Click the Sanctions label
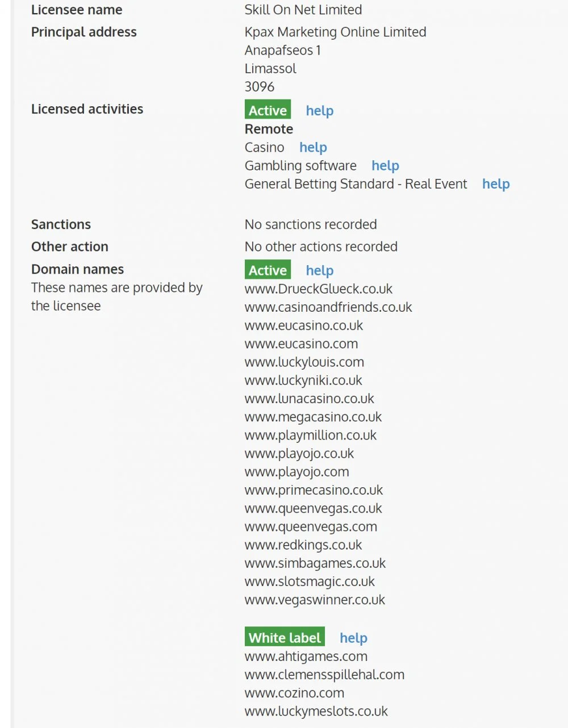Viewport: 568px width, 728px height. click(x=61, y=224)
